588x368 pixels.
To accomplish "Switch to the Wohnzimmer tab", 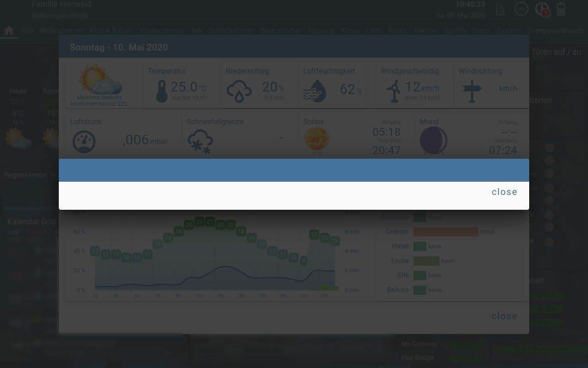I will pyautogui.click(x=62, y=30).
